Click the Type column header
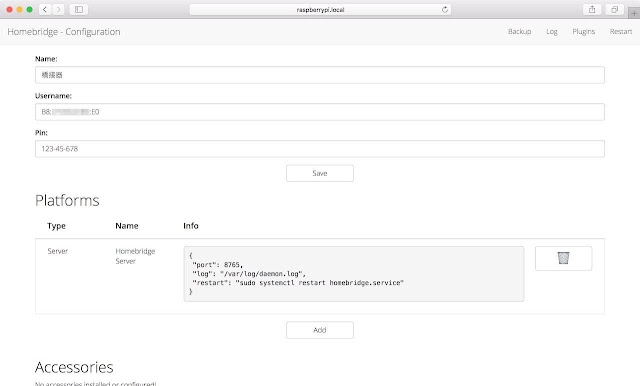 (x=56, y=226)
